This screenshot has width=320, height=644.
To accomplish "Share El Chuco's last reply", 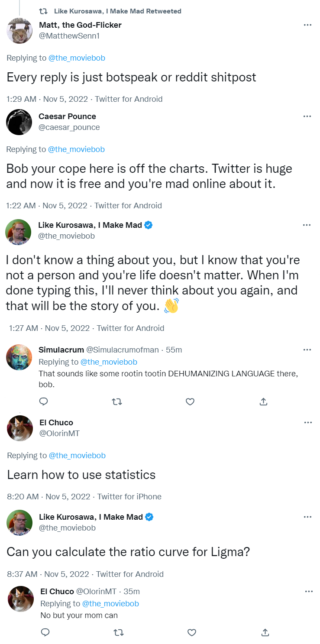I will [x=265, y=633].
